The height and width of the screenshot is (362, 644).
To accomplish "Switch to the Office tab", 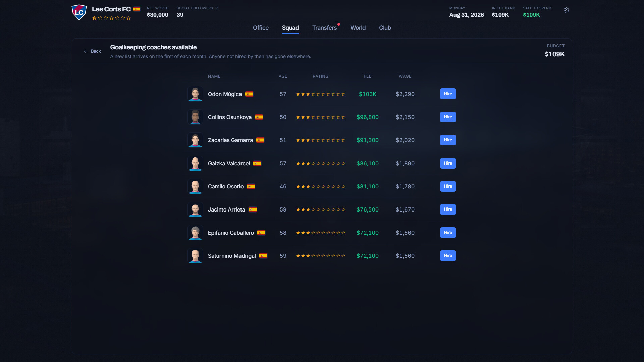I will click(261, 28).
